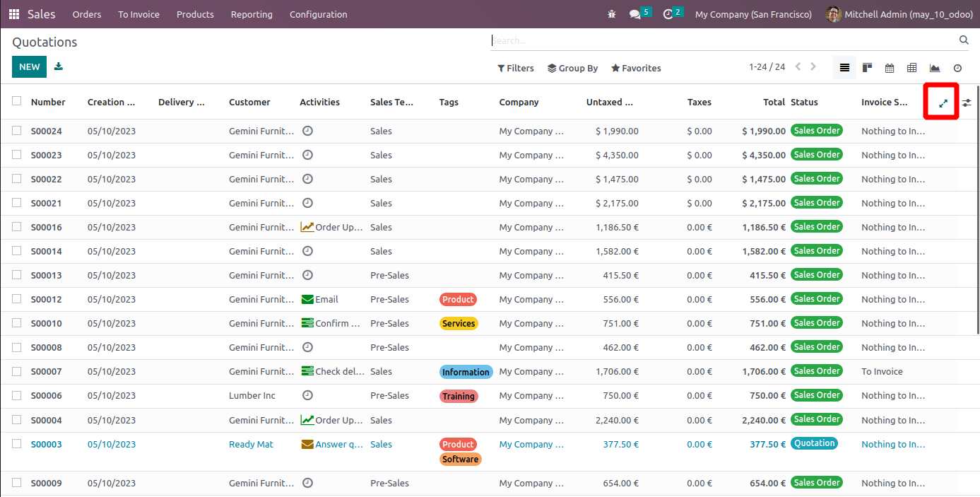Viewport: 980px width, 497px height.
Task: Check the box for order S00024
Action: click(x=16, y=131)
